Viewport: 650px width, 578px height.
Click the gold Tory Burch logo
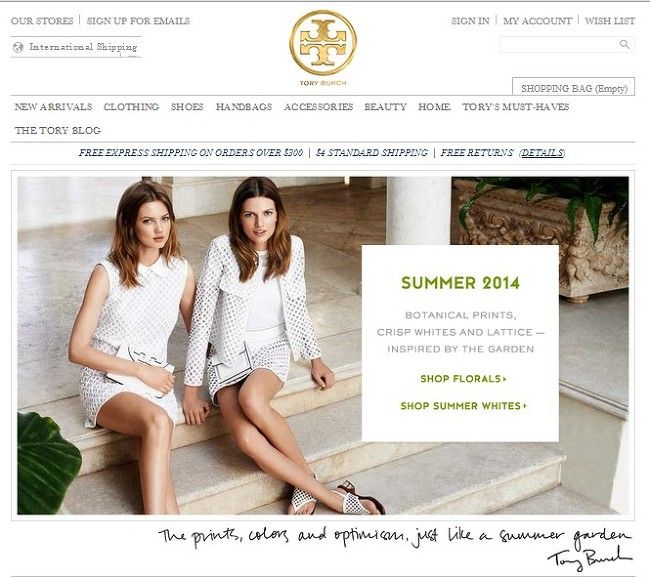[x=323, y=43]
